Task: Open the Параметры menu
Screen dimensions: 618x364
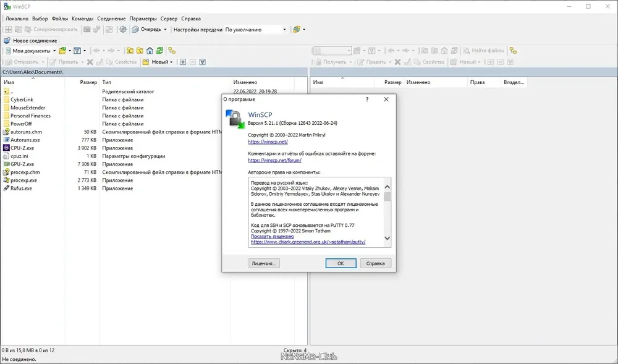Action: (x=143, y=19)
